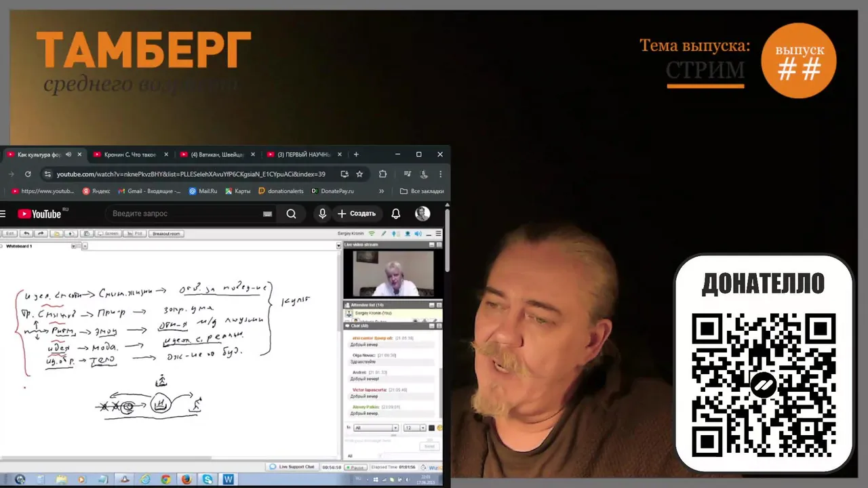This screenshot has height=488, width=868.
Task: Open Word from the Windows taskbar
Action: click(x=229, y=479)
